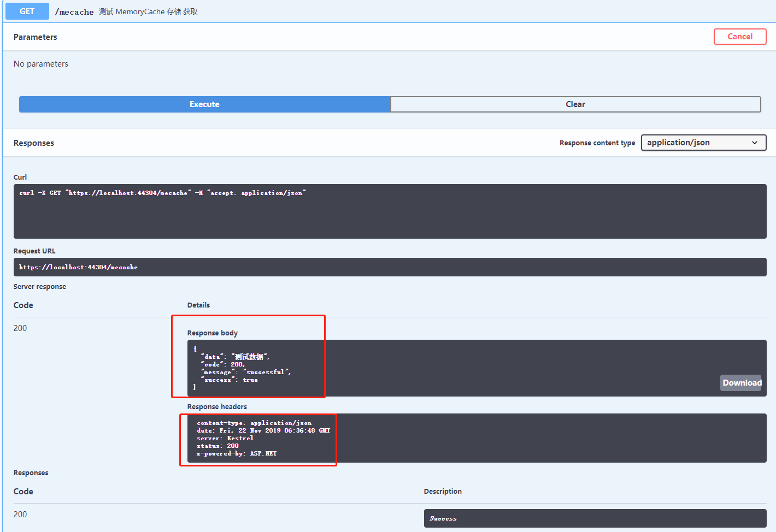Click the Parameters section heading

tap(35, 37)
